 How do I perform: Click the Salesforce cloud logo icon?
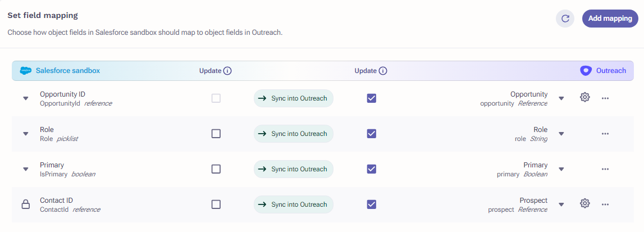(26, 71)
